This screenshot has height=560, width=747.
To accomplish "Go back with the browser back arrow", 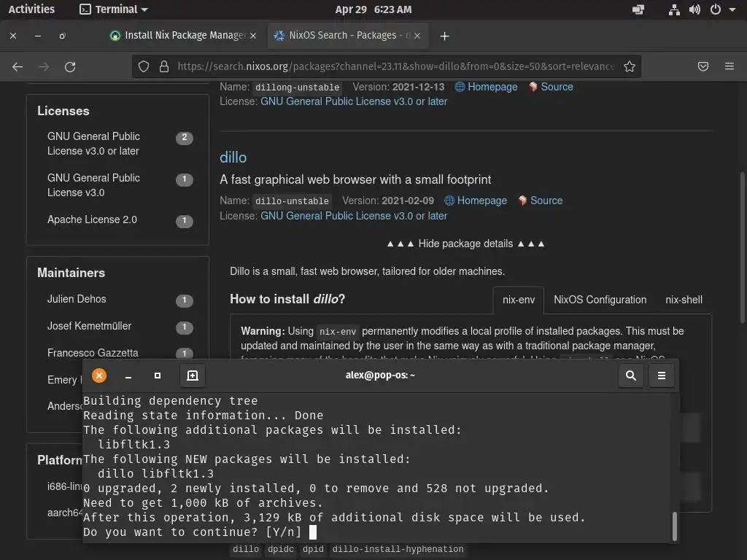I will (18, 66).
